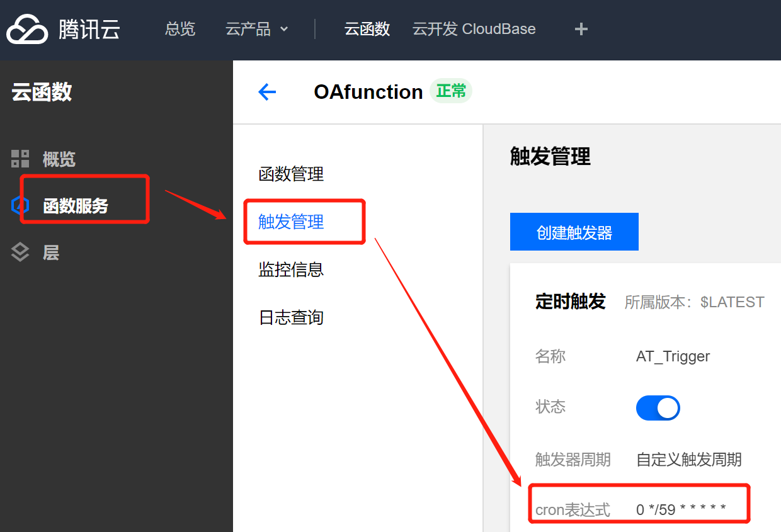This screenshot has width=781, height=532.
Task: Click the 触发管理 page heading
Action: (550, 156)
